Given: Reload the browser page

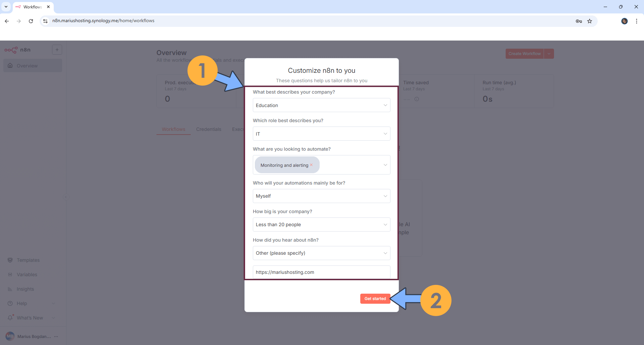Looking at the screenshot, I should [31, 21].
